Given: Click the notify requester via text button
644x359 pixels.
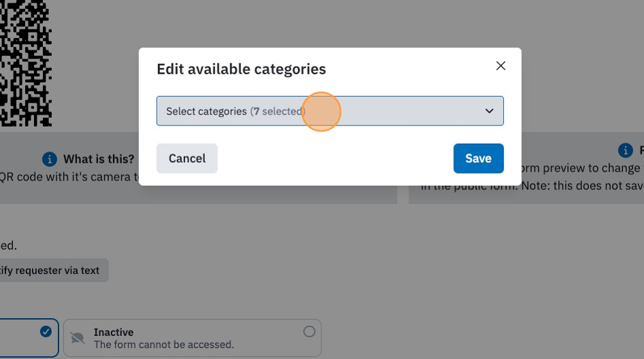Looking at the screenshot, I should (x=53, y=270).
